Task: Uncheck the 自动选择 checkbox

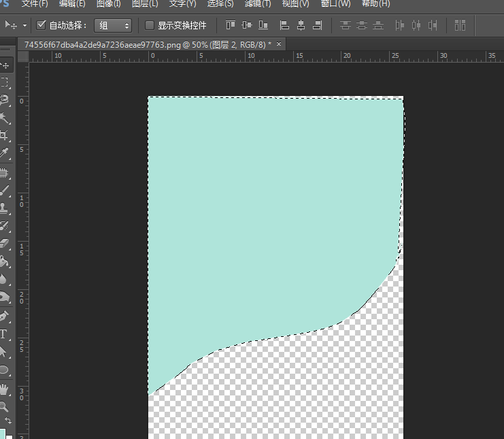Action: (41, 25)
